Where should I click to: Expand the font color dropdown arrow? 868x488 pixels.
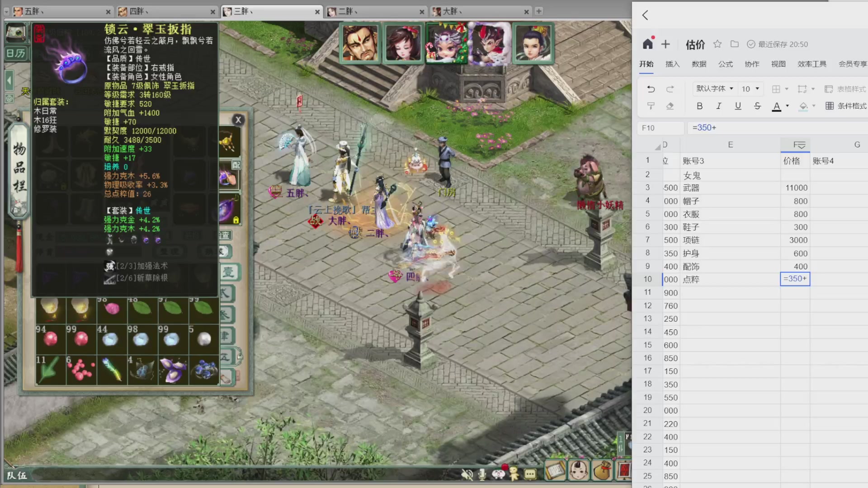click(788, 106)
